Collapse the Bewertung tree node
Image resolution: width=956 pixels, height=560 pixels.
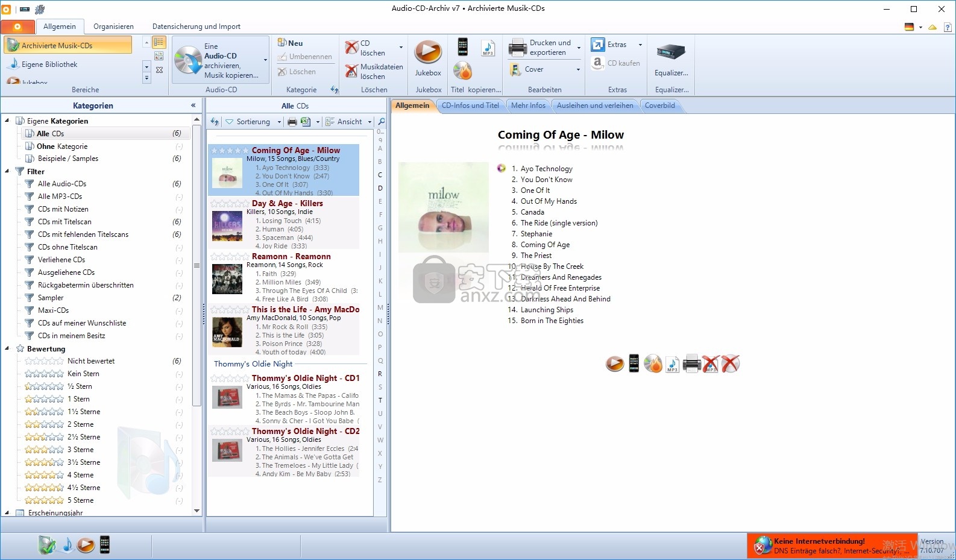(7, 348)
